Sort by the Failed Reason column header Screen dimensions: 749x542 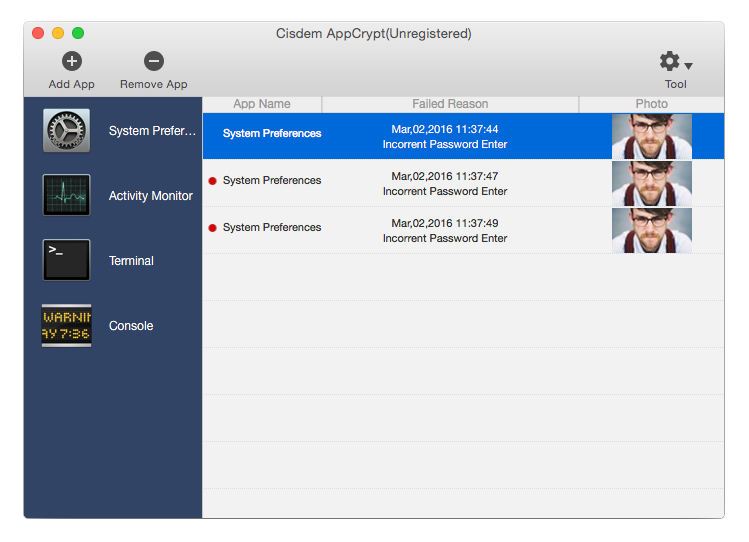coord(450,104)
